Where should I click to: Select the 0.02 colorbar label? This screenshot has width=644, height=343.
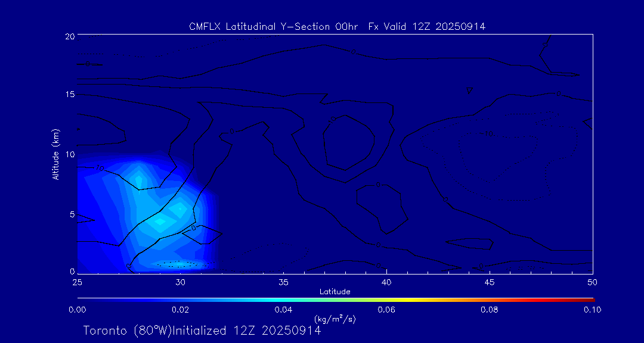tap(180, 310)
